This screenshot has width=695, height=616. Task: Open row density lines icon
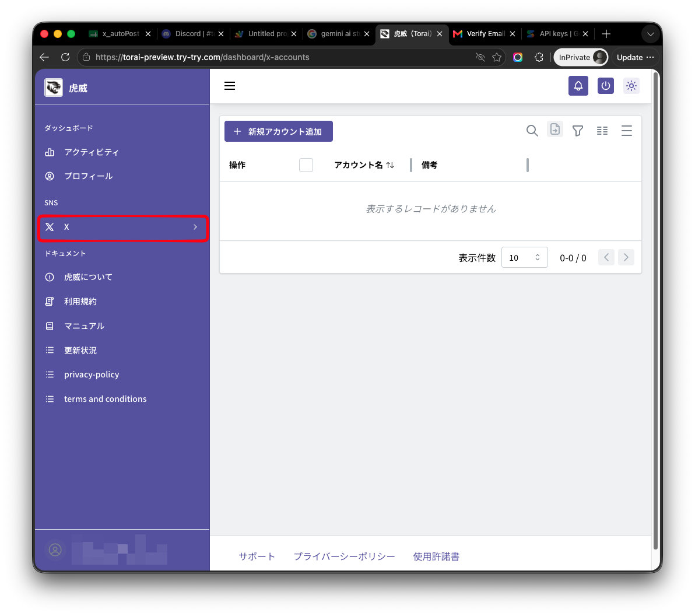[x=626, y=131]
